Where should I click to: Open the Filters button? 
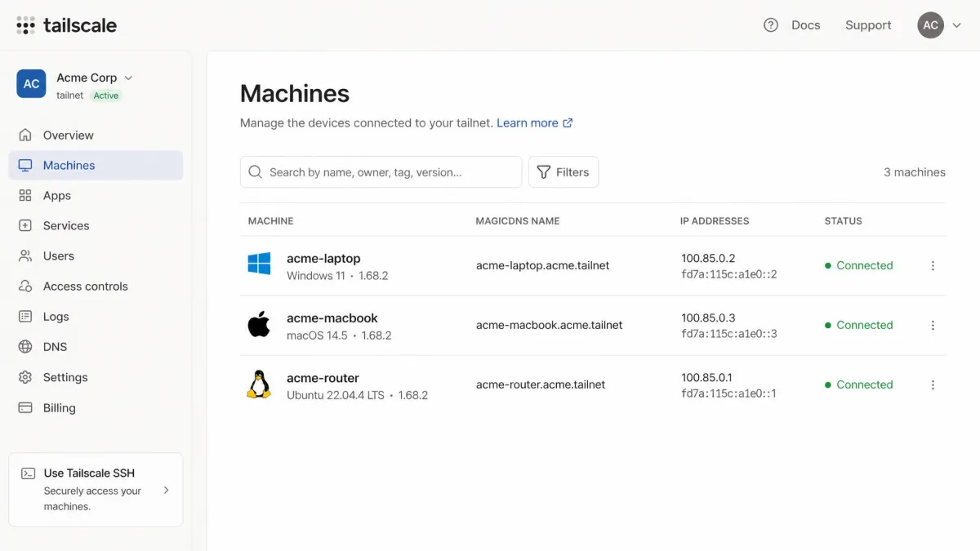tap(563, 171)
